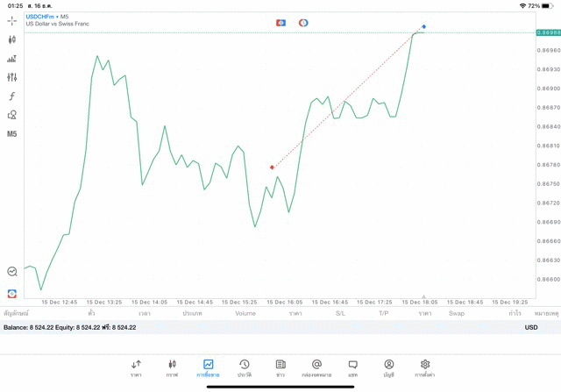Open the ประวัติ (History) tab

pyautogui.click(x=245, y=367)
